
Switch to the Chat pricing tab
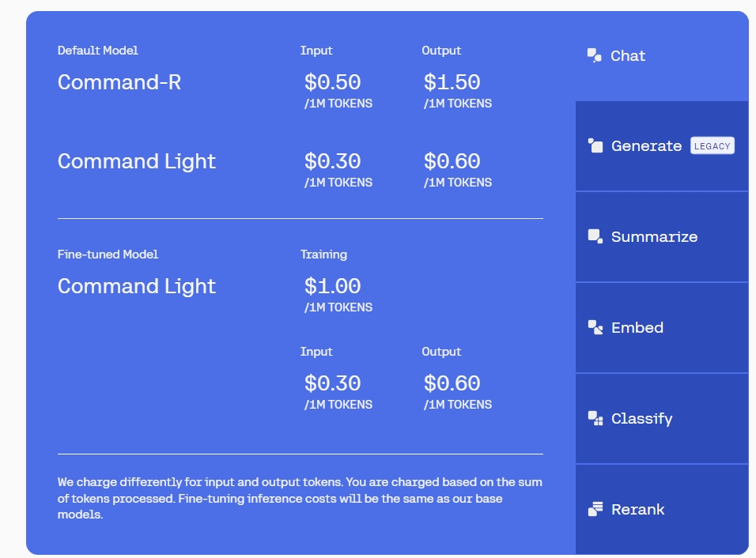628,56
